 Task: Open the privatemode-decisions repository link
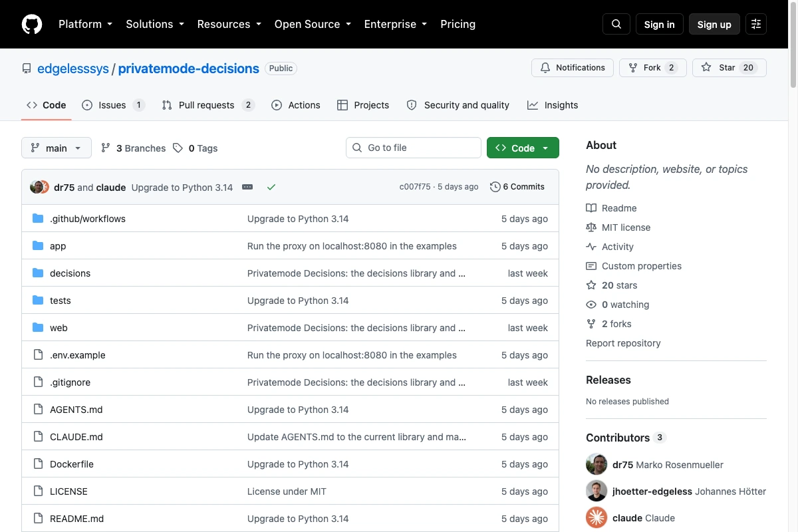click(189, 68)
